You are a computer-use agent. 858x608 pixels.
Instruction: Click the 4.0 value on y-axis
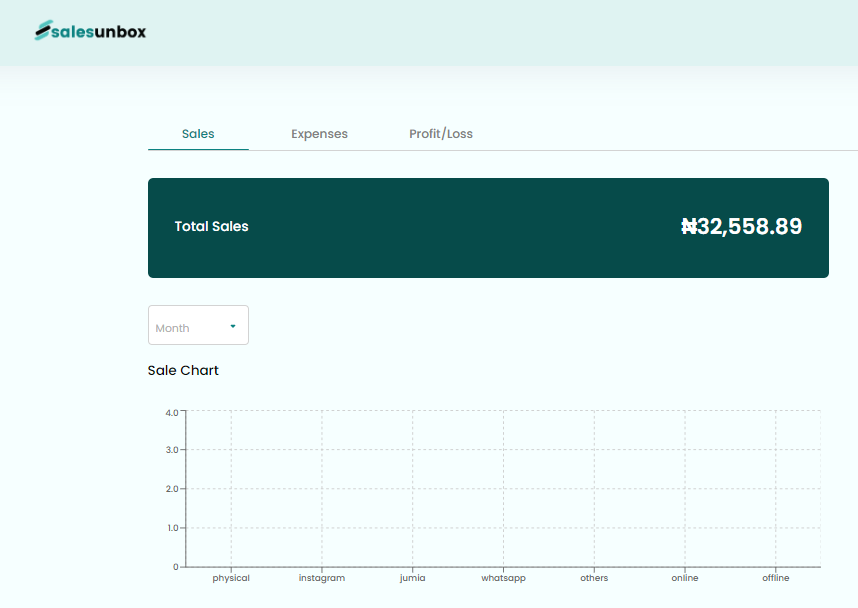(172, 412)
